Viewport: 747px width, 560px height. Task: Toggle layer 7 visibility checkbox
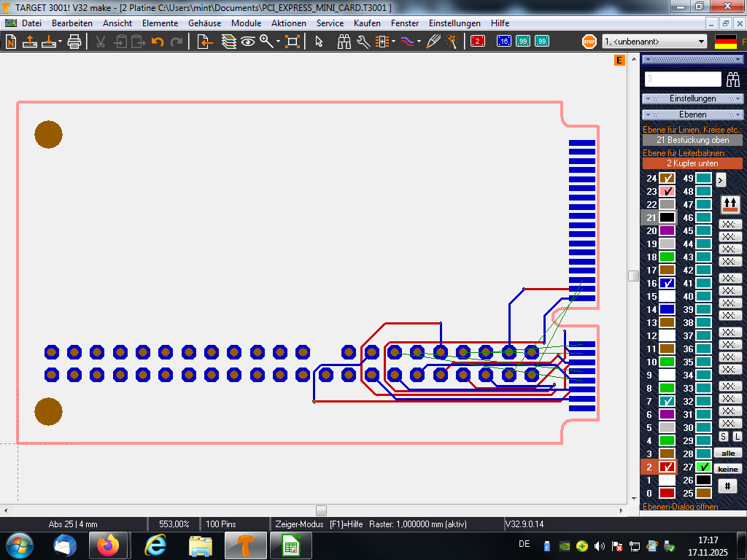point(667,402)
